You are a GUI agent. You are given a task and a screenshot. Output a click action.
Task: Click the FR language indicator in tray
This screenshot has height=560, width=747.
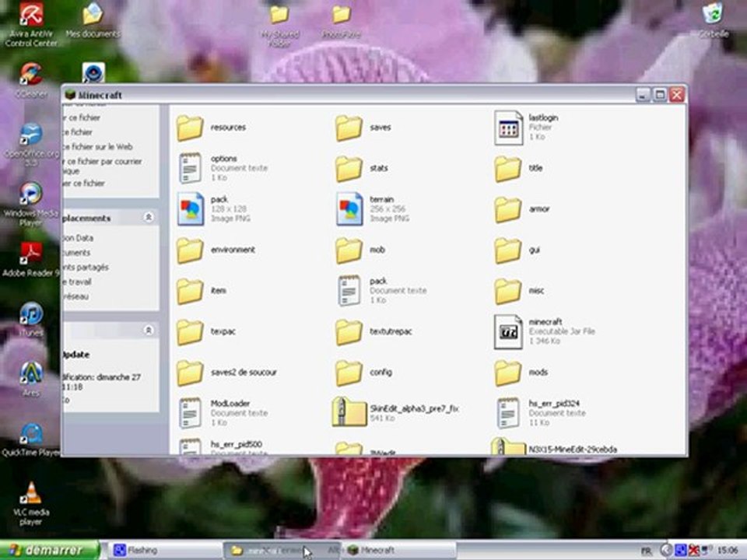tap(646, 551)
